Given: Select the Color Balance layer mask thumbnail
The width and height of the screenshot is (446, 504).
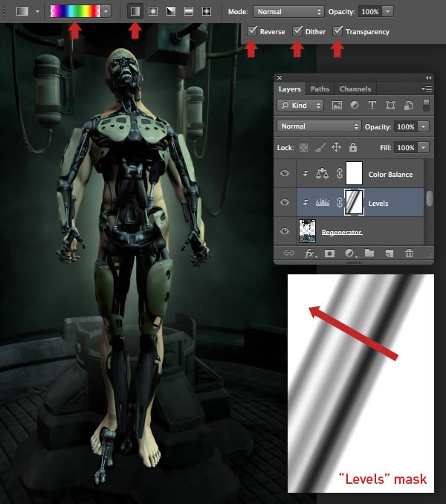Looking at the screenshot, I should click(x=354, y=173).
